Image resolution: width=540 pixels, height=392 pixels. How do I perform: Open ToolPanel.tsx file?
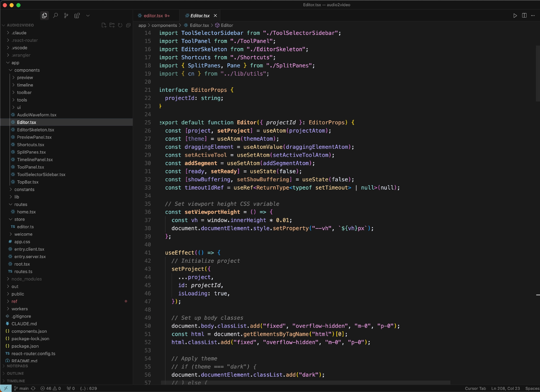(30, 167)
